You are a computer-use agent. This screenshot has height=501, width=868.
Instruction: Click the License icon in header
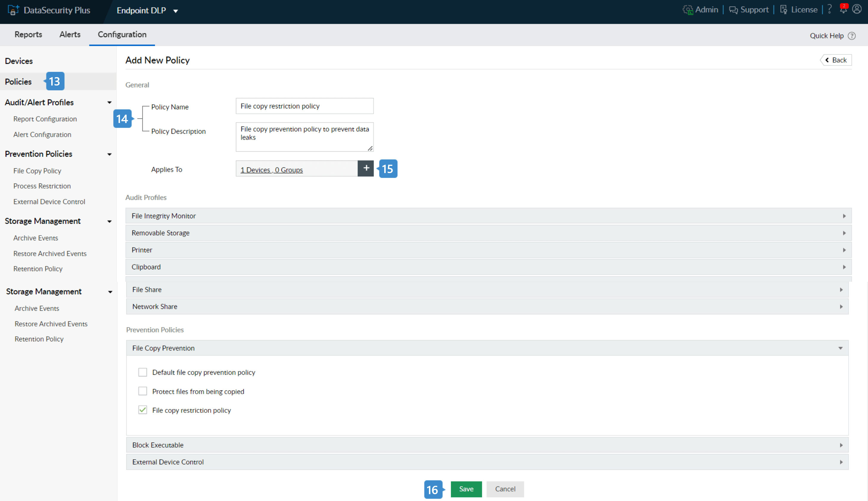tap(783, 10)
